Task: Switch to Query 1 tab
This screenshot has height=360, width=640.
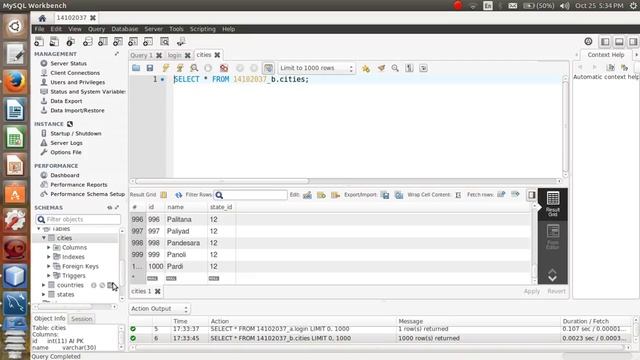Action: 142,55
